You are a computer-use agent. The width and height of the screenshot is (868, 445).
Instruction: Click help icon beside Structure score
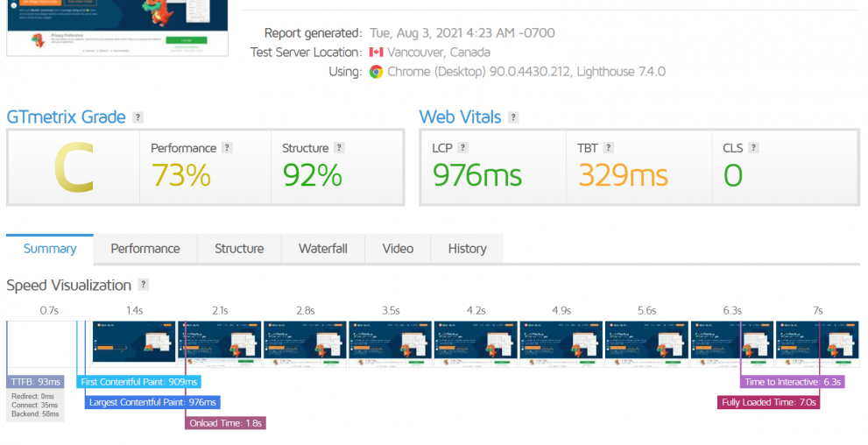339,148
